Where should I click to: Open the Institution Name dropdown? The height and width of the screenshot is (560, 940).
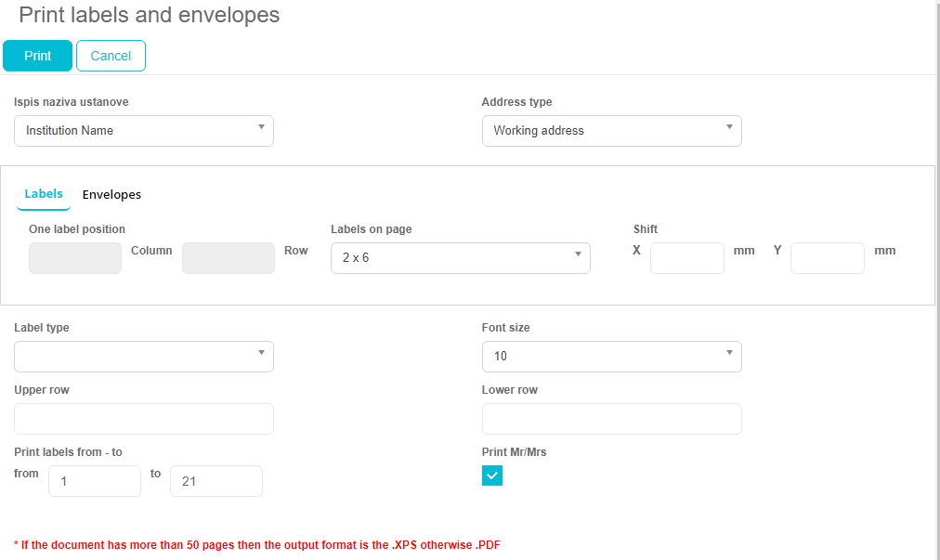coord(143,131)
